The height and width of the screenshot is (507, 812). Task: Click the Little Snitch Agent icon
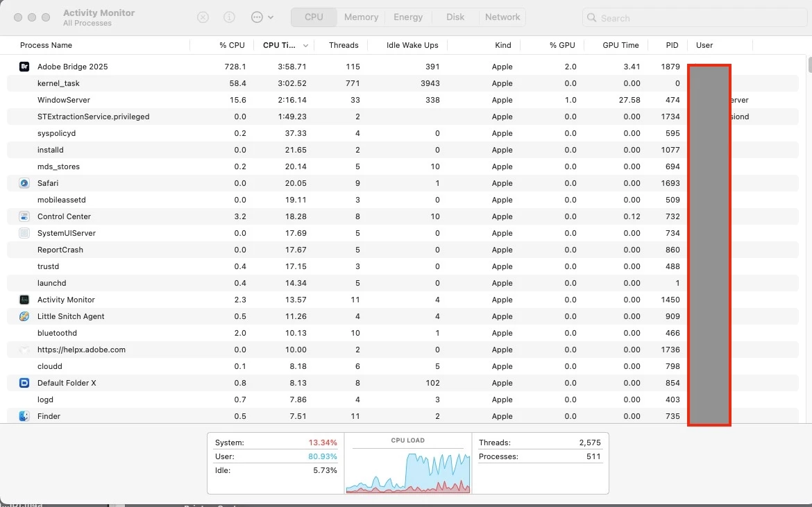pos(24,316)
